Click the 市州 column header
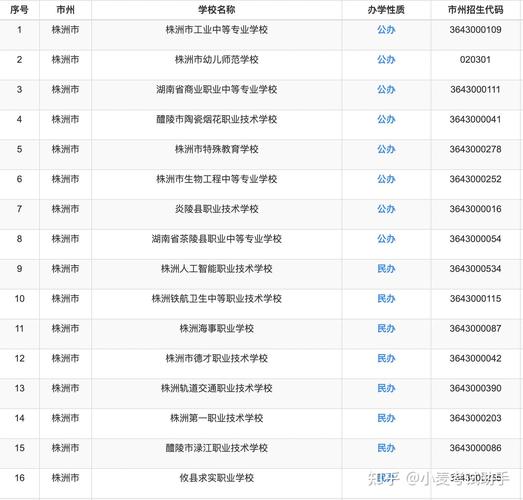The image size is (523, 500). (65, 10)
